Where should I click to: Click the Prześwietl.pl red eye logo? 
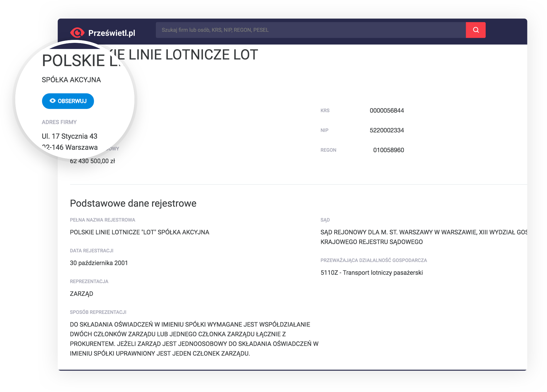pos(77,33)
